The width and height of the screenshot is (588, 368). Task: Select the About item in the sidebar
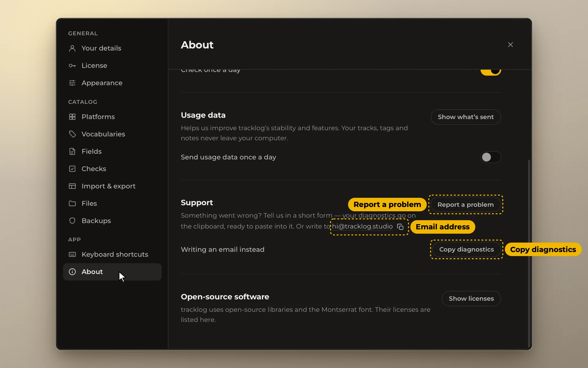(112, 272)
